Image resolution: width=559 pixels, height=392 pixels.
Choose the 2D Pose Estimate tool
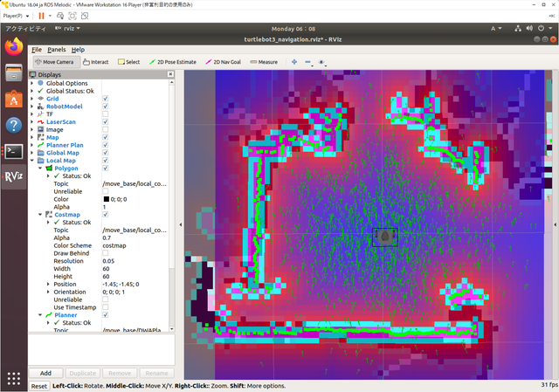tap(173, 62)
